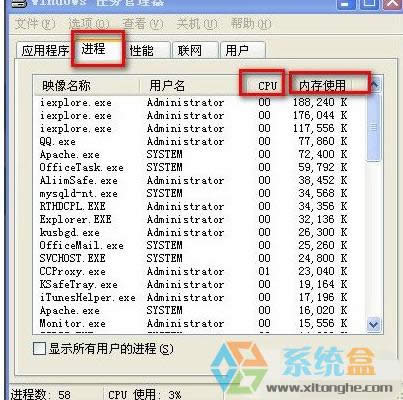
Task: Enable 显示所有用户的进程 checkbox
Action: 40,349
